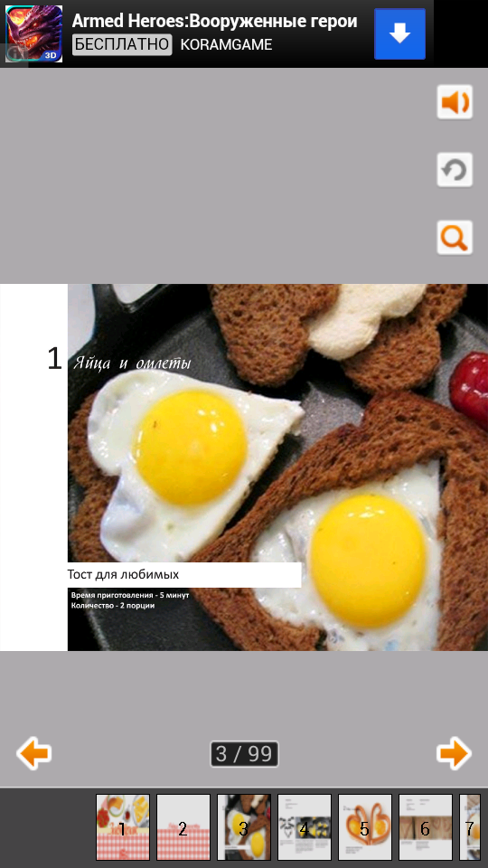Image resolution: width=488 pixels, height=868 pixels.
Task: Go to previous page with left arrow
Action: coord(33,753)
